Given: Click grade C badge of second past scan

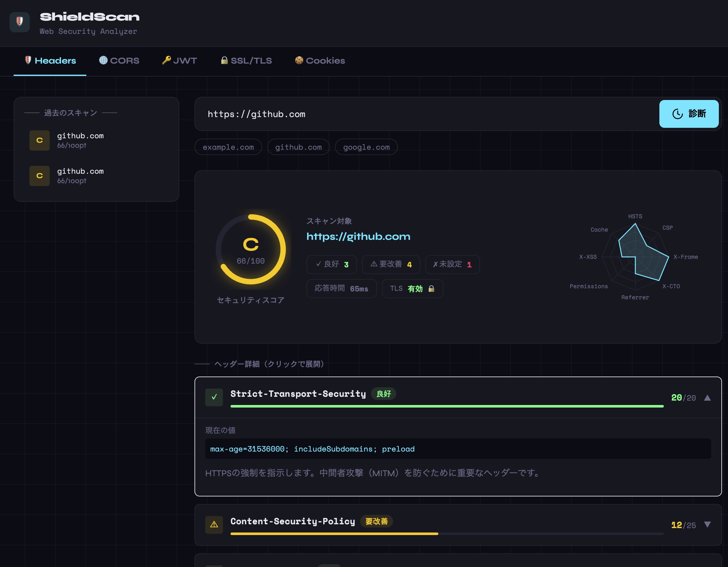Looking at the screenshot, I should (x=39, y=176).
